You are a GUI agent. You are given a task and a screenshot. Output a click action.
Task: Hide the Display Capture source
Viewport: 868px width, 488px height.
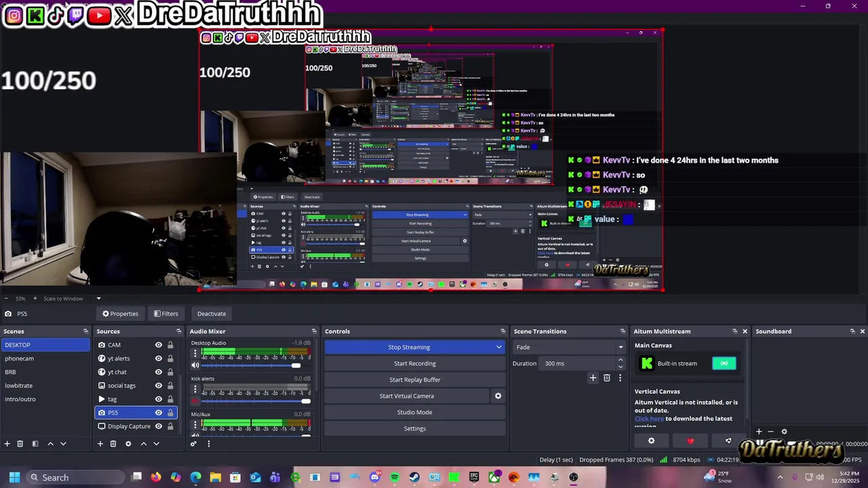[159, 426]
